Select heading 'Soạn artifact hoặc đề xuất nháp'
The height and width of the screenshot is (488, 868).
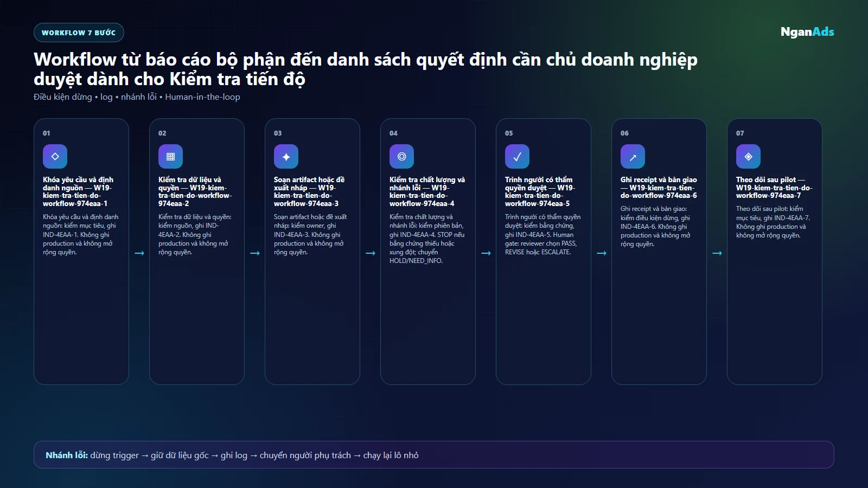pos(309,184)
